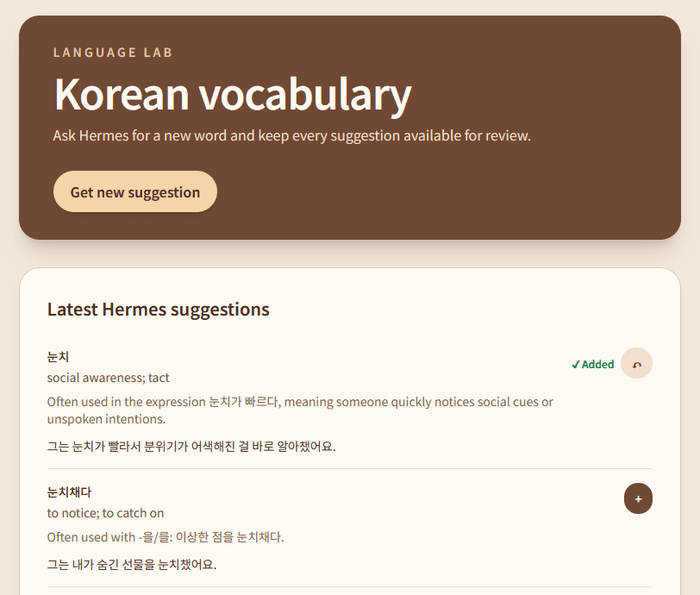Click the example sentence 그는 눈치가 빨라서
Screen dimensions: 700x595
coord(191,447)
